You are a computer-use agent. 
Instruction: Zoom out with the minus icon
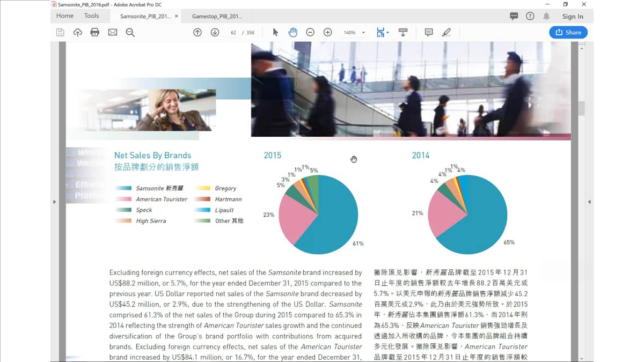point(310,32)
